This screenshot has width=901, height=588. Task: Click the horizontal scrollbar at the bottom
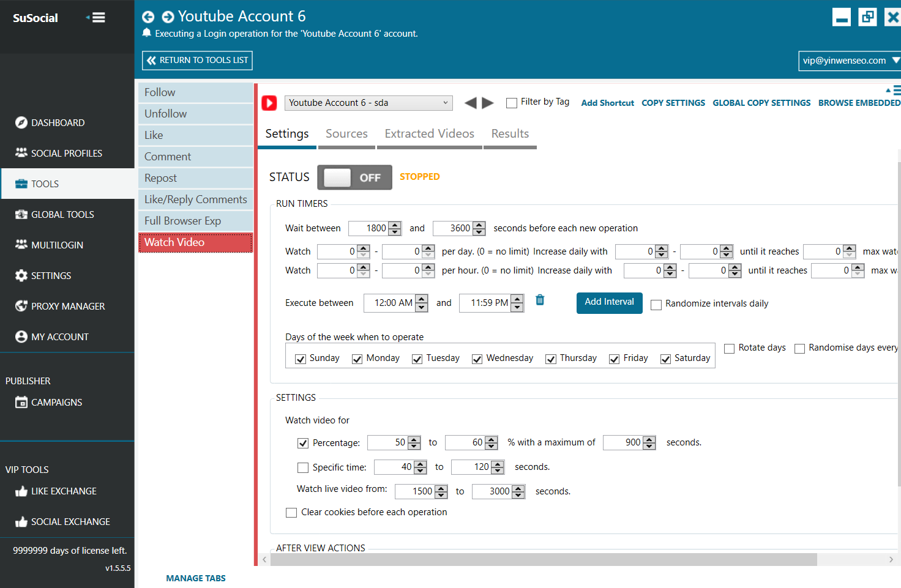[x=544, y=559]
